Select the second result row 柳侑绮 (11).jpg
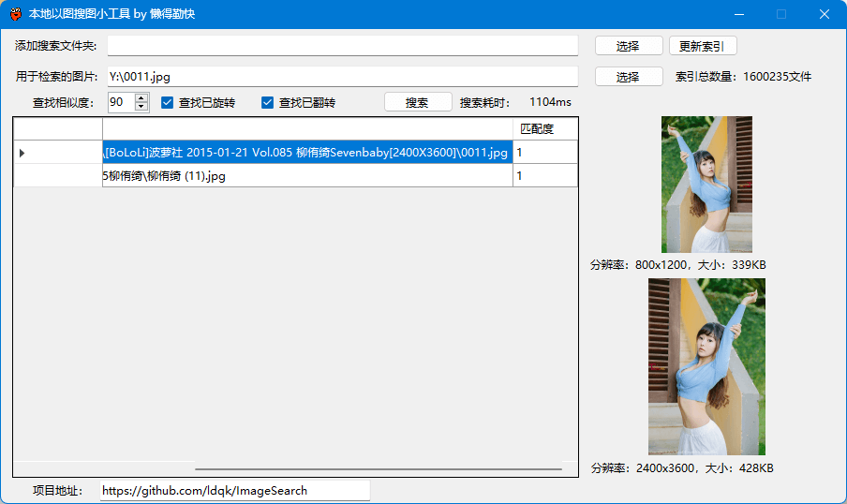Viewport: 847px width, 504px height. point(306,176)
